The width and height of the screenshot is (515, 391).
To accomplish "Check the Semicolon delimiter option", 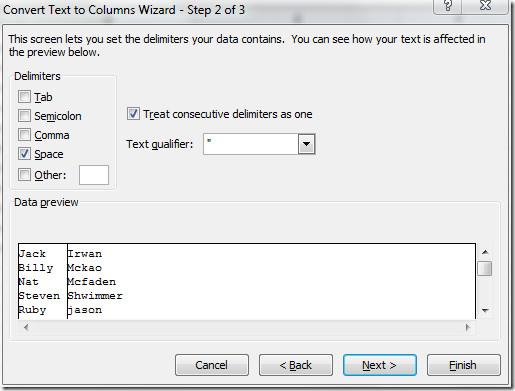I will [24, 116].
